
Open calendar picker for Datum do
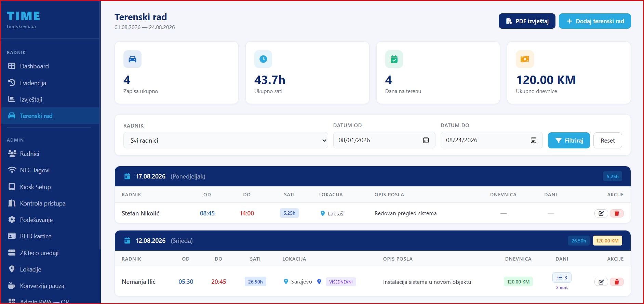pyautogui.click(x=534, y=140)
